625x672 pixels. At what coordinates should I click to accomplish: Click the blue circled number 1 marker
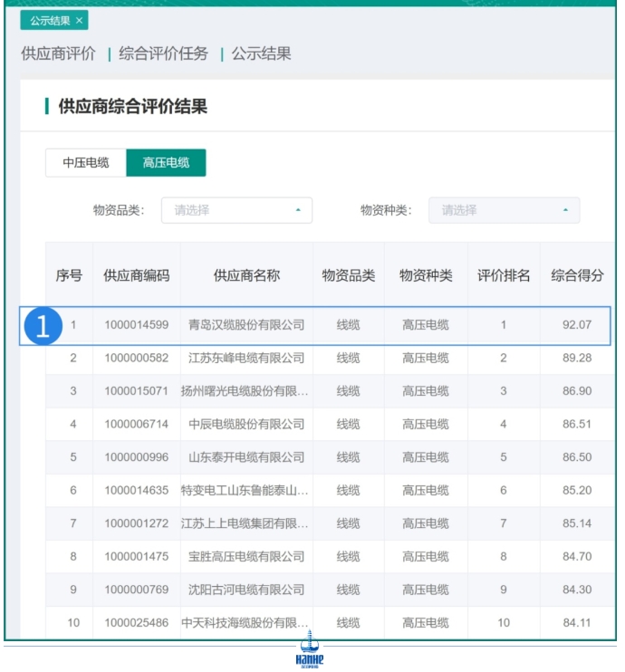[x=44, y=326]
